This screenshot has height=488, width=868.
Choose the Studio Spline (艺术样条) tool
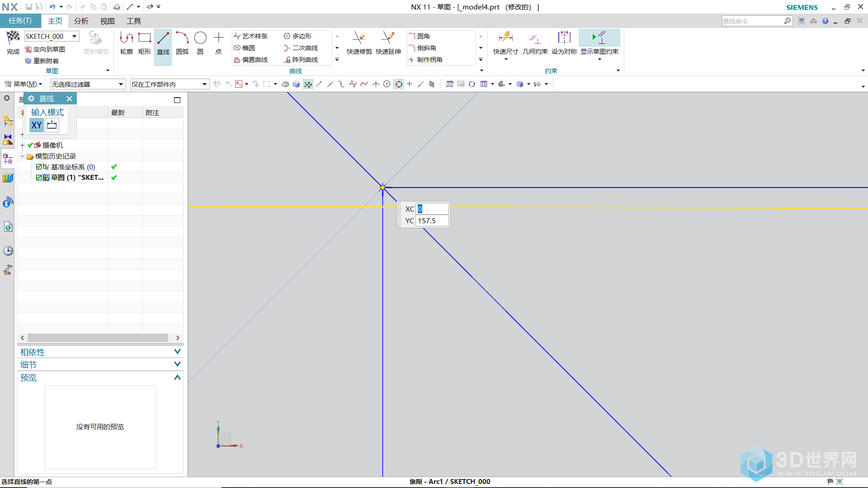pyautogui.click(x=251, y=36)
